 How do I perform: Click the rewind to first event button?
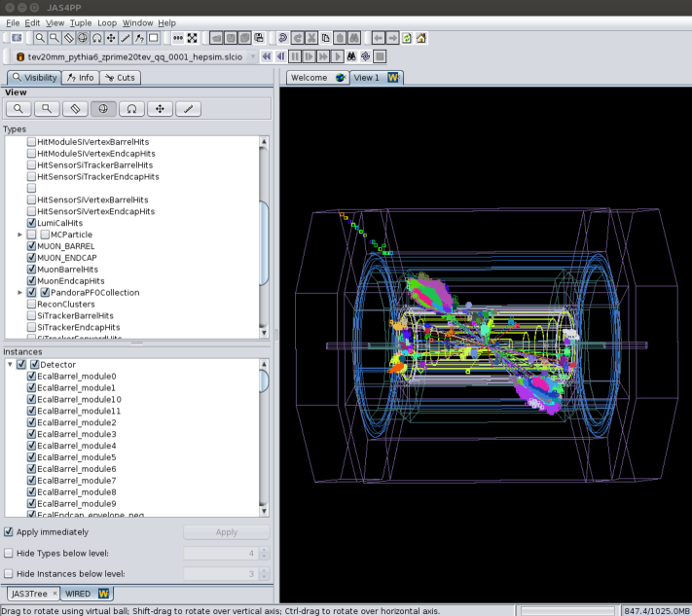[267, 56]
